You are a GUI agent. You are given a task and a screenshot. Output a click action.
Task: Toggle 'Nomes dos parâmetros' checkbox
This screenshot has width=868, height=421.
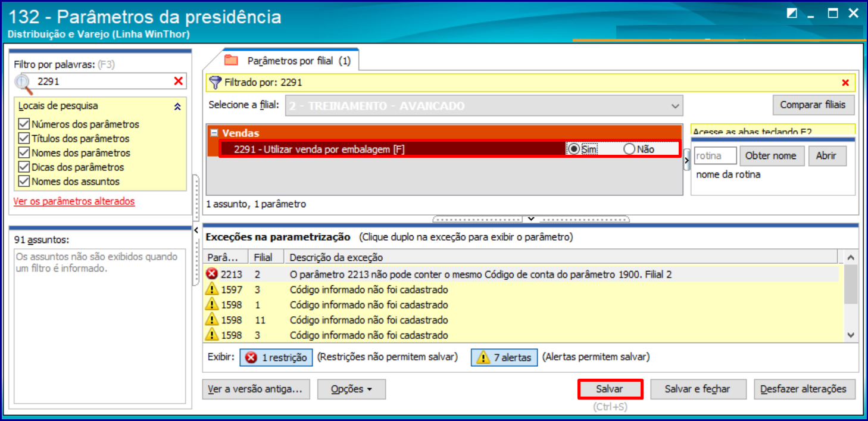click(24, 153)
